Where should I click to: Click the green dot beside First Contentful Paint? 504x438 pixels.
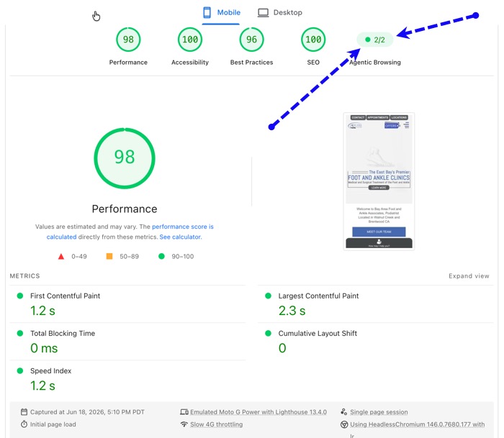pyautogui.click(x=20, y=296)
